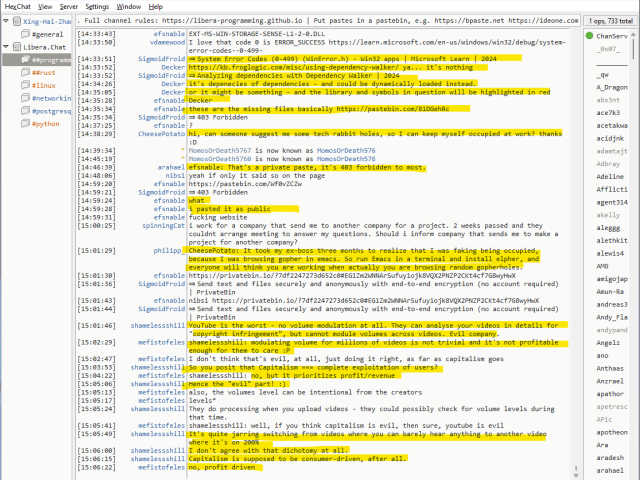Click the ##rust channel icon
This screenshot has width=640, height=480.
tap(24, 73)
